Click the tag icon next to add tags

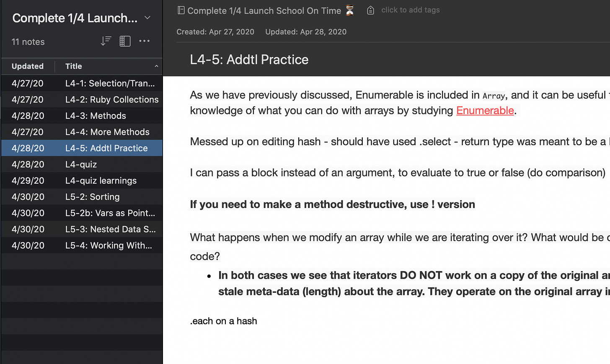point(370,10)
